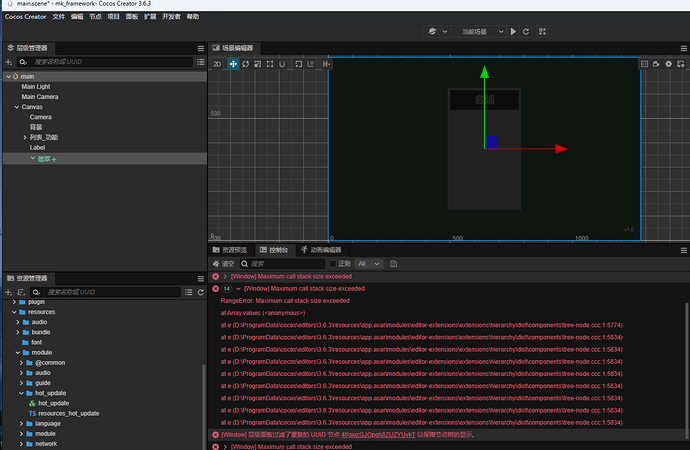Click the add asset plus icon in 资源管理器

pyautogui.click(x=8, y=292)
